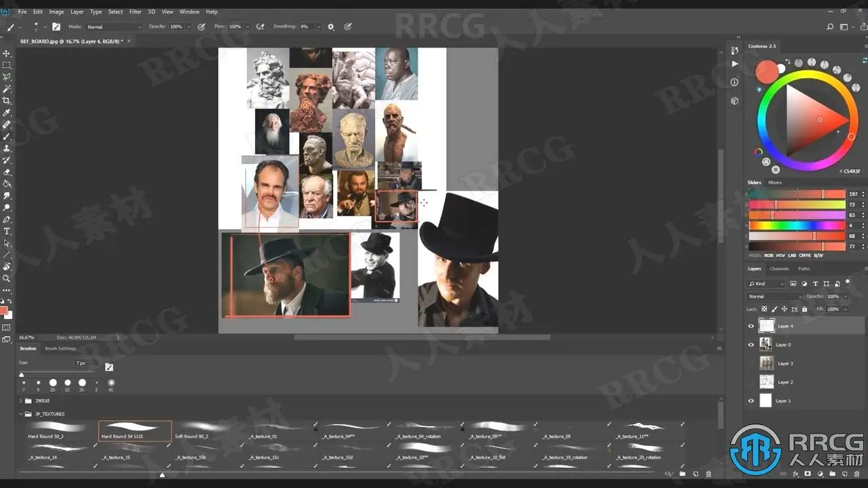The image size is (868, 488).
Task: Open the brush Opacity dropdown arrow
Action: (188, 26)
